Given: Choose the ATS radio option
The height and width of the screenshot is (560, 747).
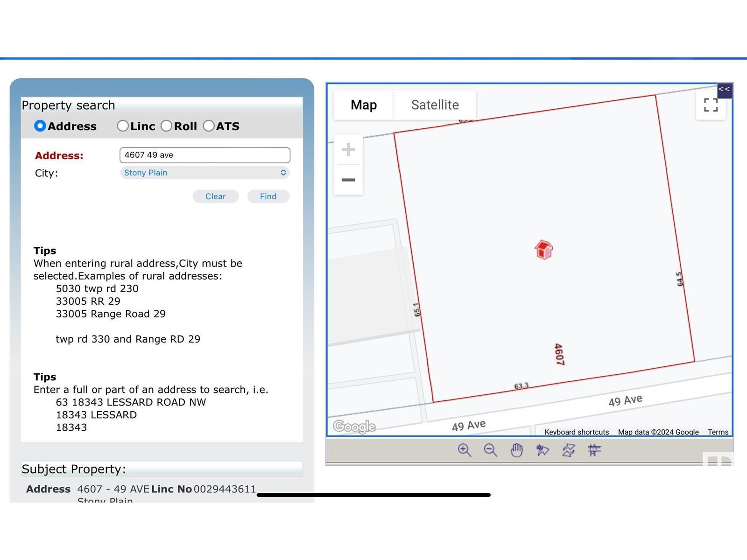Looking at the screenshot, I should [209, 126].
